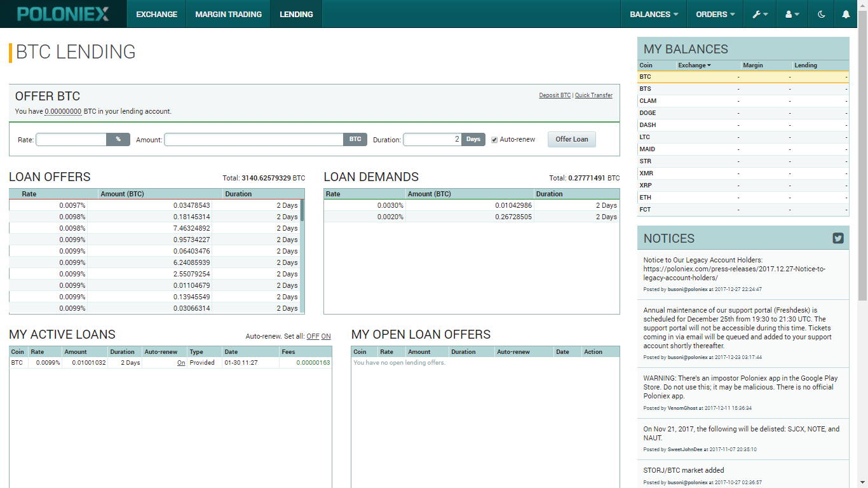Select BTS row in My Balances
Screen dimensions: 868x488
tap(743, 89)
